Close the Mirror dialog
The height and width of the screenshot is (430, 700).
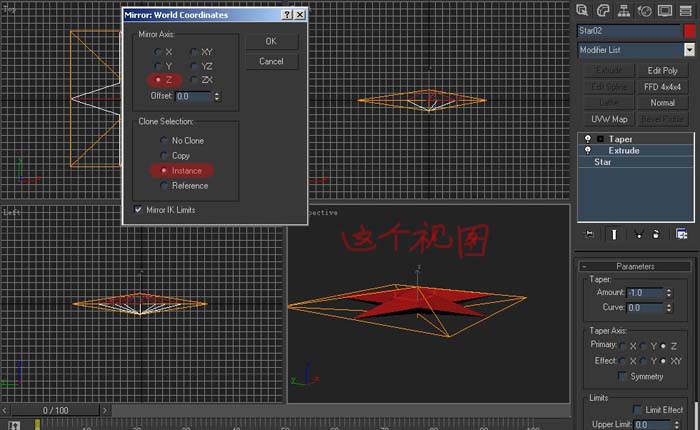pos(300,15)
